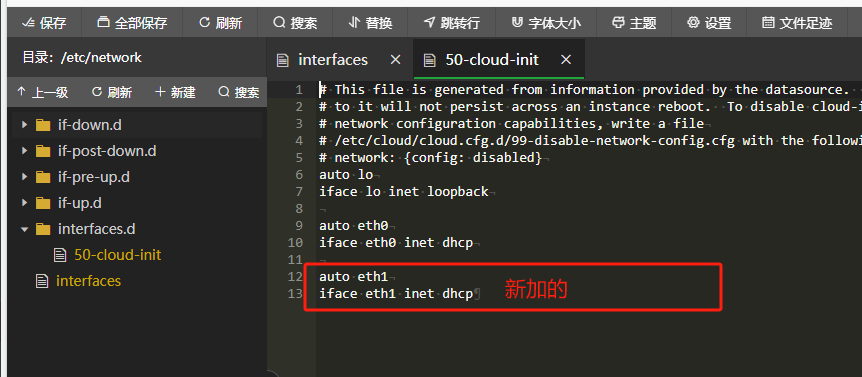Expand the if-post-down.d folder arrow
Image resolution: width=862 pixels, height=377 pixels.
point(24,151)
